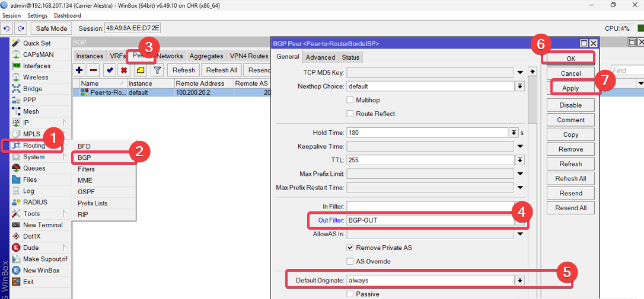Screen dimensions: 644x299
Task: Click the undo arrow icon
Action: [7, 28]
